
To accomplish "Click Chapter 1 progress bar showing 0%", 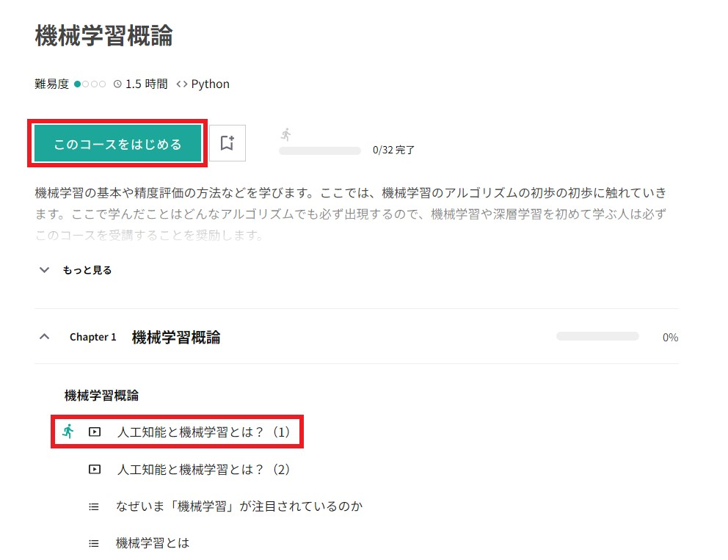I will [x=597, y=336].
